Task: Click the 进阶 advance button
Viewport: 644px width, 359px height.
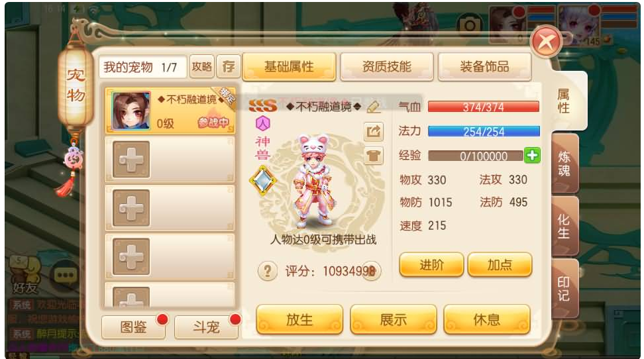Action: point(431,264)
